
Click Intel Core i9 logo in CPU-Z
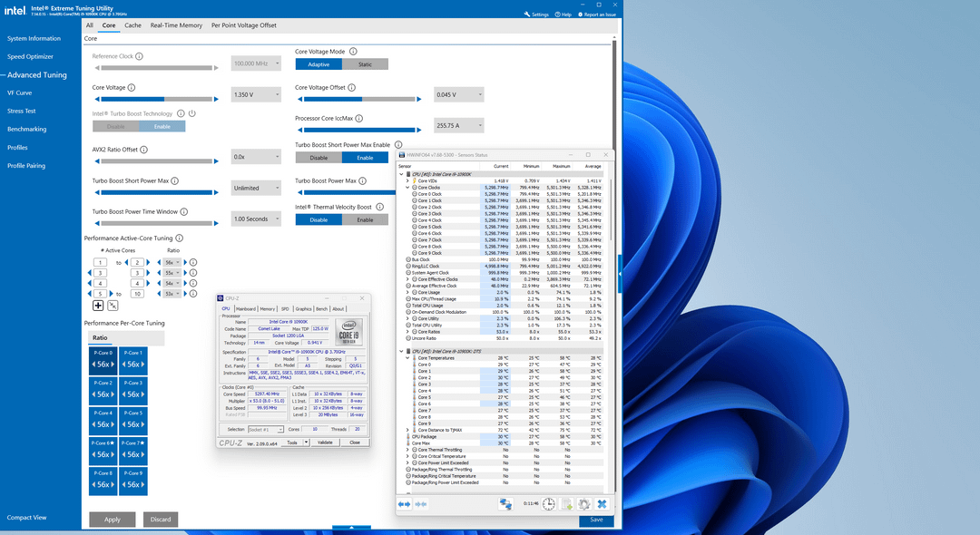point(349,332)
